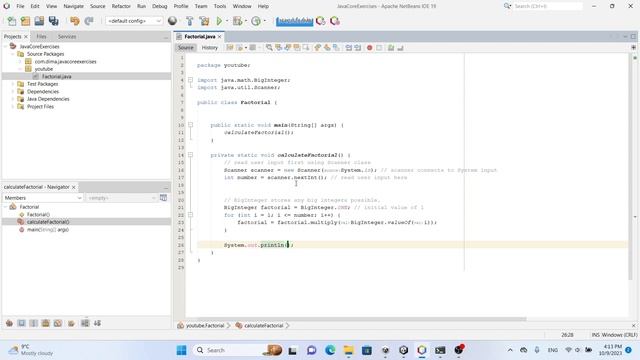The height and width of the screenshot is (360, 640).
Task: Click the globe browser icon in toolbar
Action: (173, 21)
